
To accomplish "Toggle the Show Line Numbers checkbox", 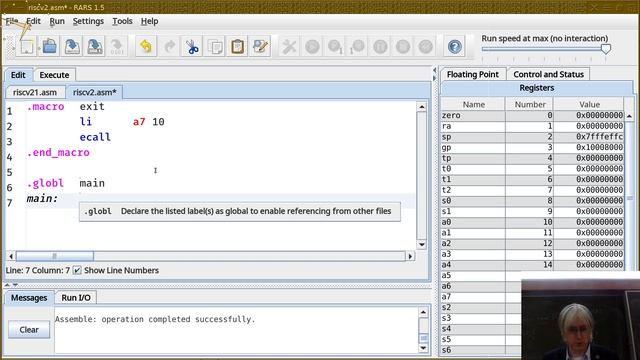I will click(x=77, y=270).
